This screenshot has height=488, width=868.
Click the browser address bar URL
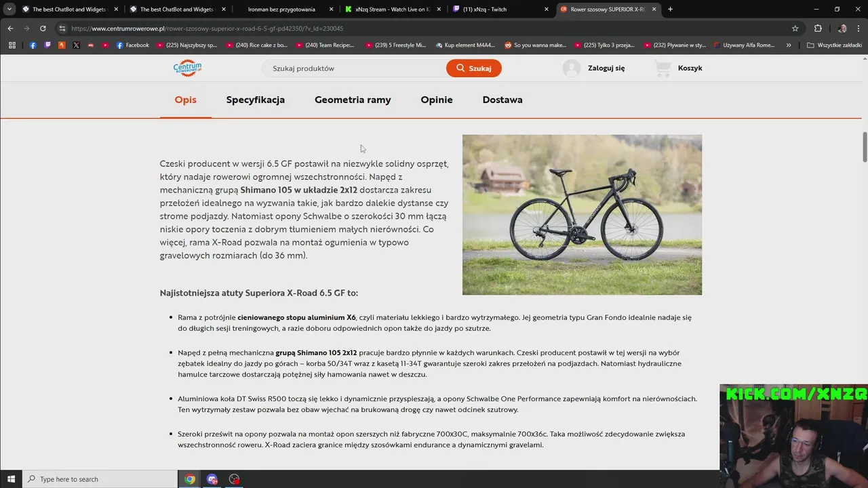tap(207, 28)
